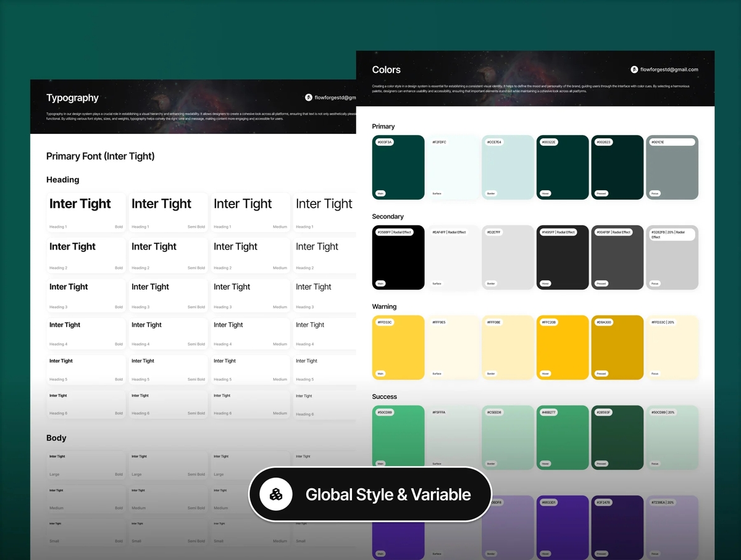Select the Primary Focus #001C1E swatch

click(672, 167)
